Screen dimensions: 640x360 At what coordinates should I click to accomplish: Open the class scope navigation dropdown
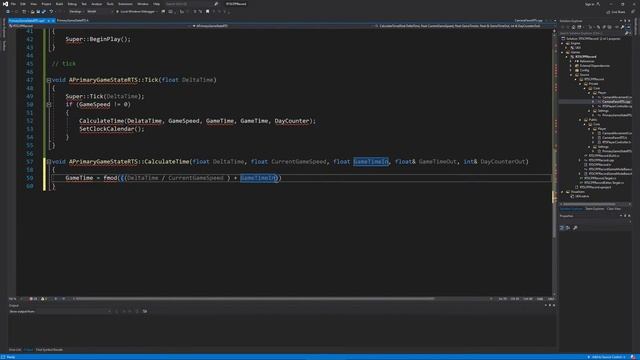click(x=283, y=26)
